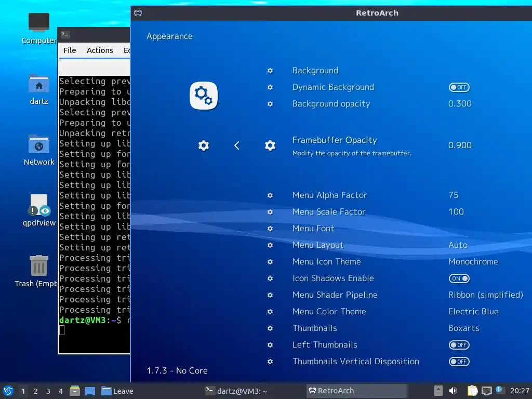The image size is (532, 399).
Task: Toggle Icon Shadows Enable ON switch
Action: point(459,278)
